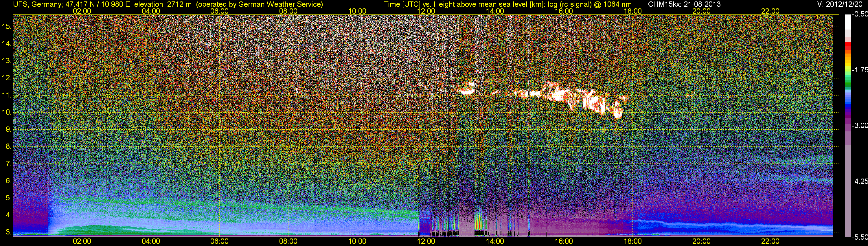Click the '-5.50' color scale value

[x=860, y=237]
